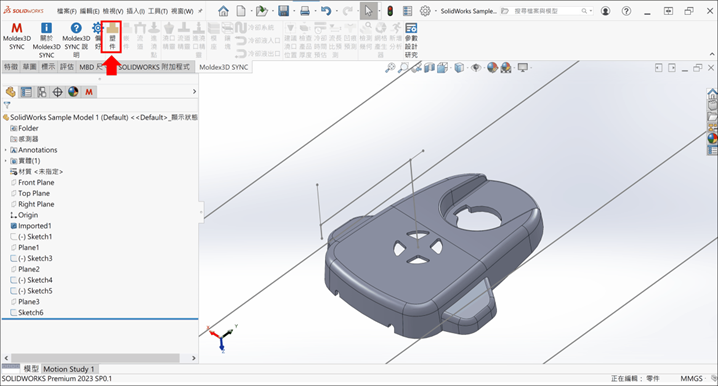Switch to the DisplayManager color ball tab
718x386 pixels.
click(x=73, y=92)
